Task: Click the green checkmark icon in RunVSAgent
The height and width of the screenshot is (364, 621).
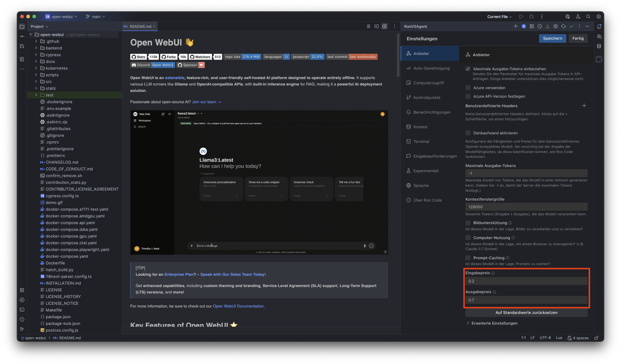Action: 571,26
